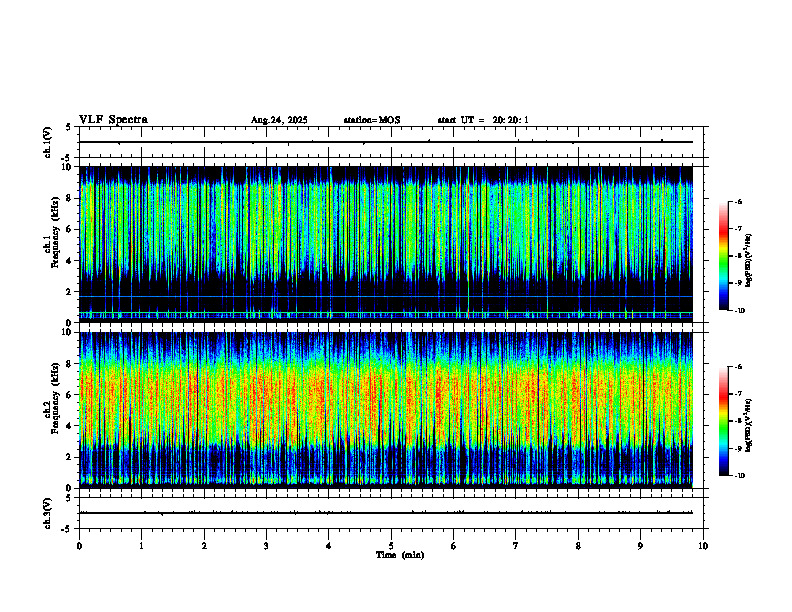Screen dimensions: 792x612
Task: Click time axis tick label "10"
Action: (x=703, y=546)
